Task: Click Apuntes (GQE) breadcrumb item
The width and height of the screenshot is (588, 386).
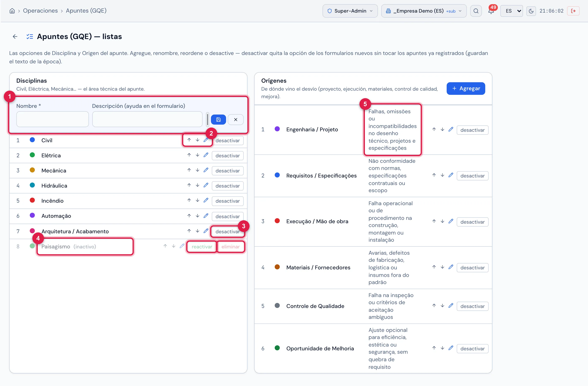Action: click(86, 11)
